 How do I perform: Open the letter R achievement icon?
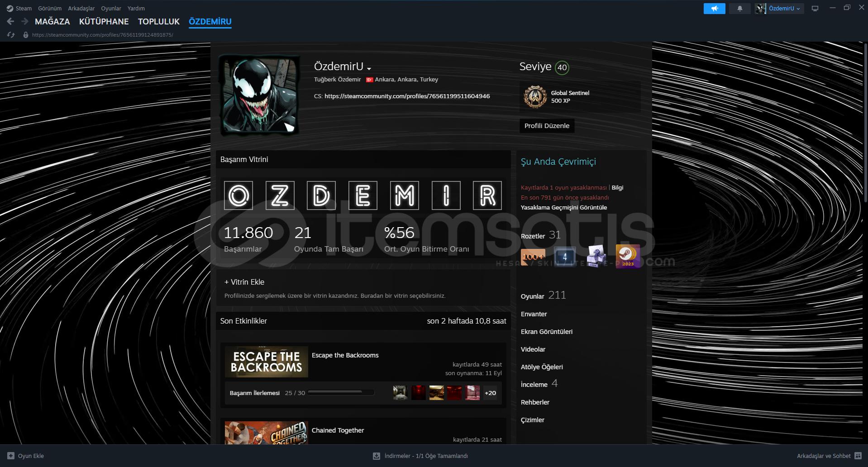(487, 195)
